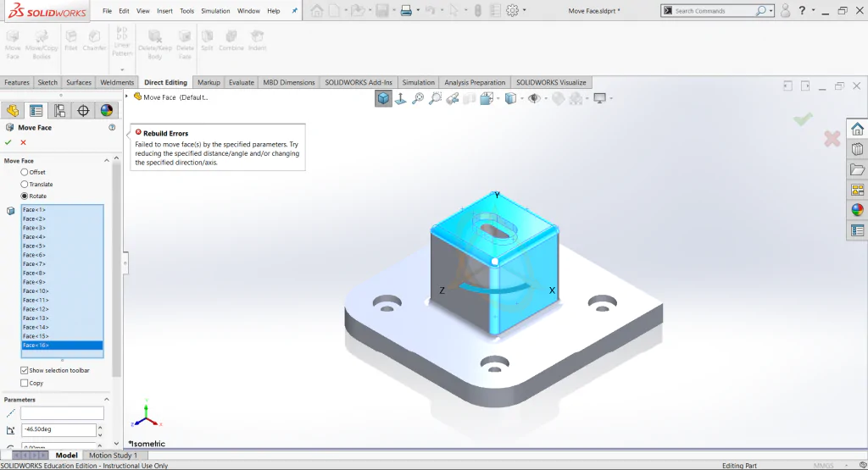The width and height of the screenshot is (868, 470).
Task: Open Custom Properties icon in task pane
Action: tap(858, 230)
